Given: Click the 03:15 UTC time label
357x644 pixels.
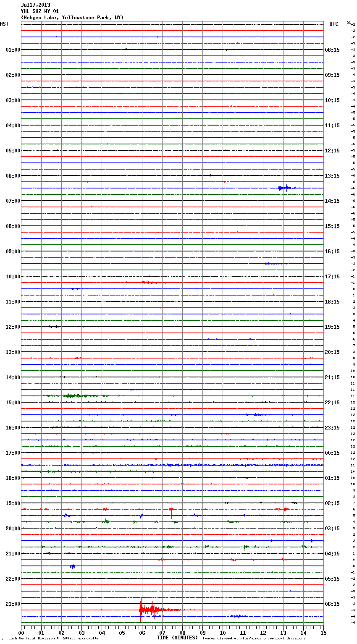Looking at the screenshot, I should (x=332, y=529).
